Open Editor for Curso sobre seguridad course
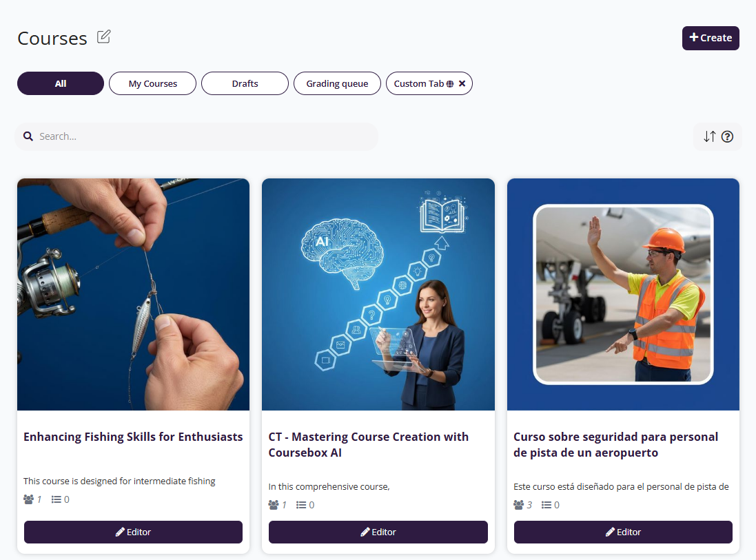This screenshot has height=560, width=756. 623,532
